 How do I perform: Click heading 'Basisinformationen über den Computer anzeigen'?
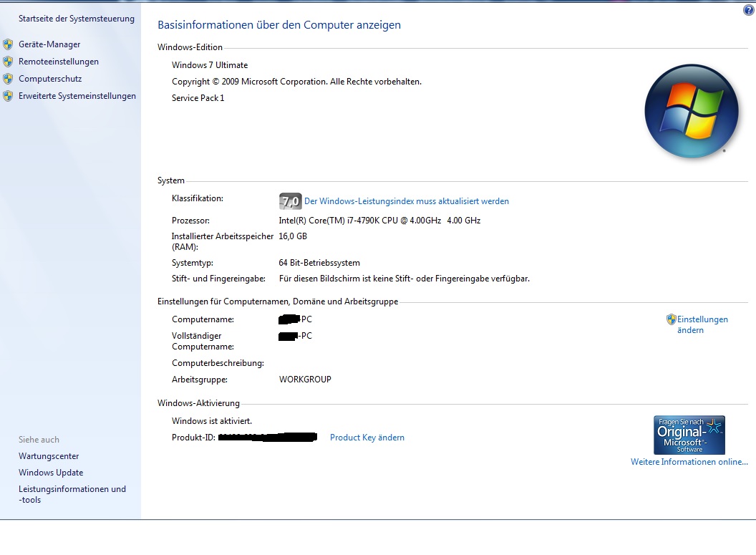279,25
